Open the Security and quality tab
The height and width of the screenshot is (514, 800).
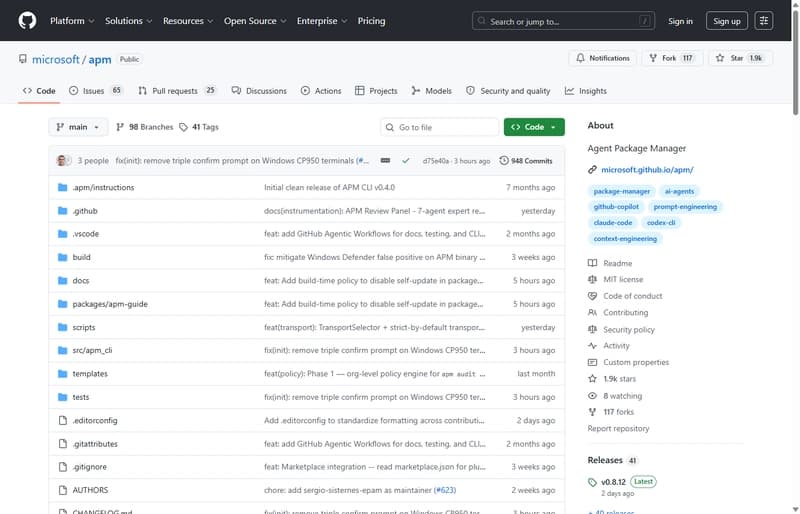pyautogui.click(x=508, y=91)
